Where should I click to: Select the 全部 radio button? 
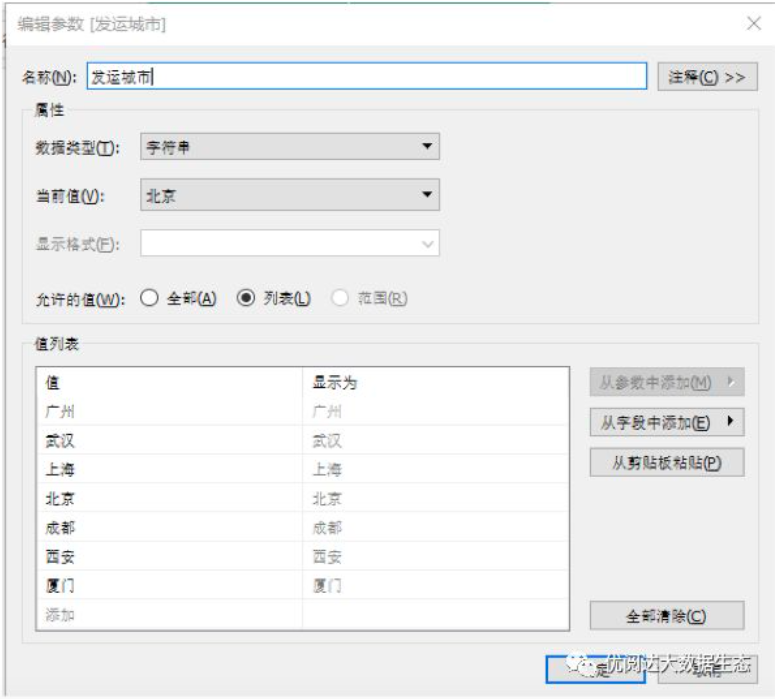[x=150, y=298]
